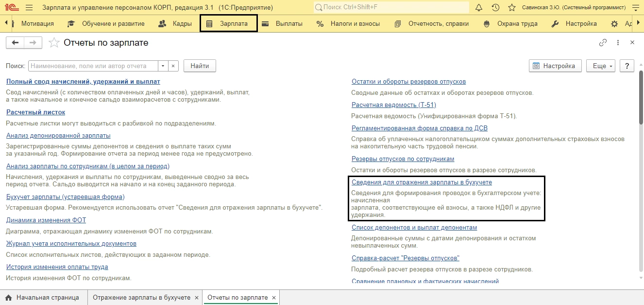Open Анализ депонированной зарплаты report
The width and height of the screenshot is (644, 305).
[x=58, y=136]
